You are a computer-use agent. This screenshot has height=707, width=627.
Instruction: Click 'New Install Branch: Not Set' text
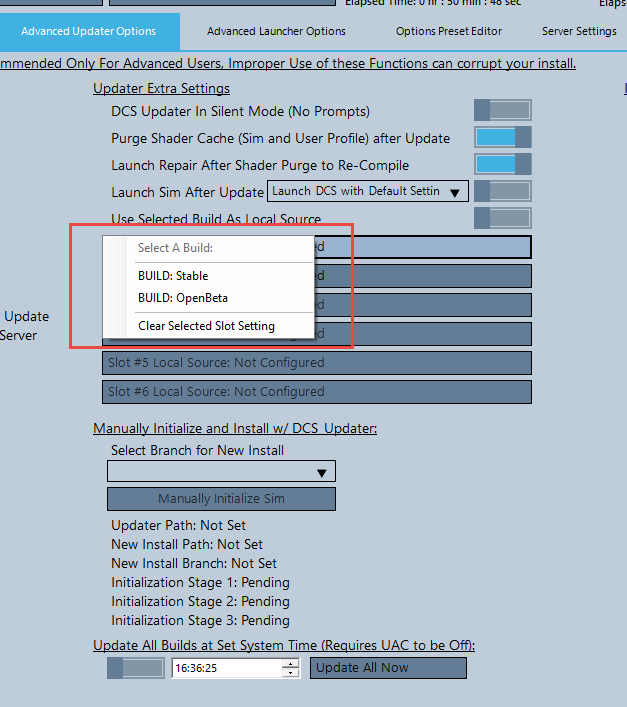(194, 563)
